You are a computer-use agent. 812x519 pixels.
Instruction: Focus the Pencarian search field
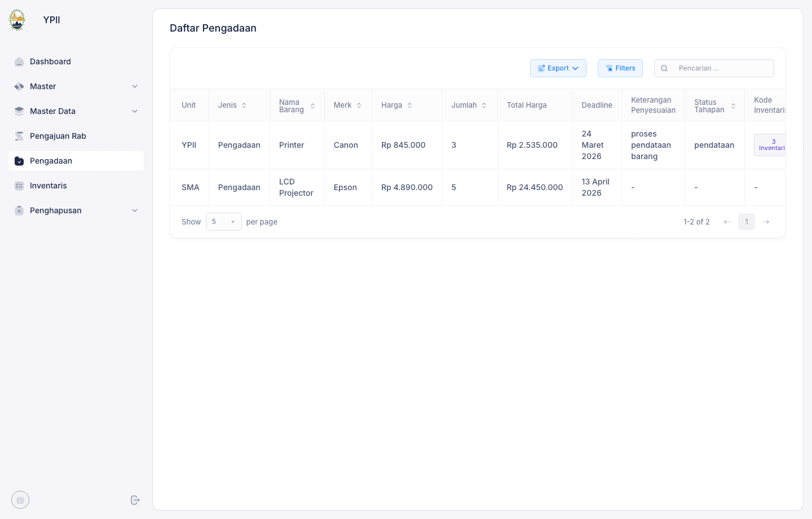(714, 68)
